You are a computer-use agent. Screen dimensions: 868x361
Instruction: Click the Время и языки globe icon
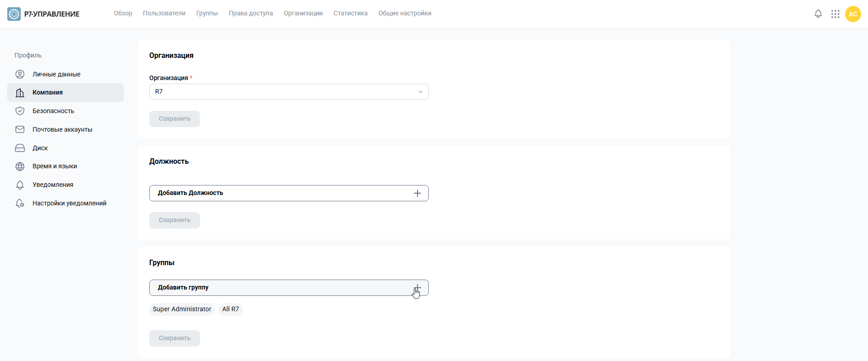pos(20,166)
